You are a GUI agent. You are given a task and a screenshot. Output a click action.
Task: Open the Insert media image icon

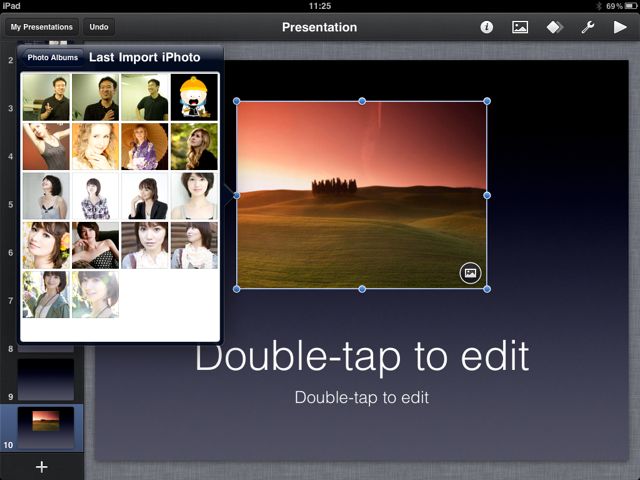tap(520, 27)
